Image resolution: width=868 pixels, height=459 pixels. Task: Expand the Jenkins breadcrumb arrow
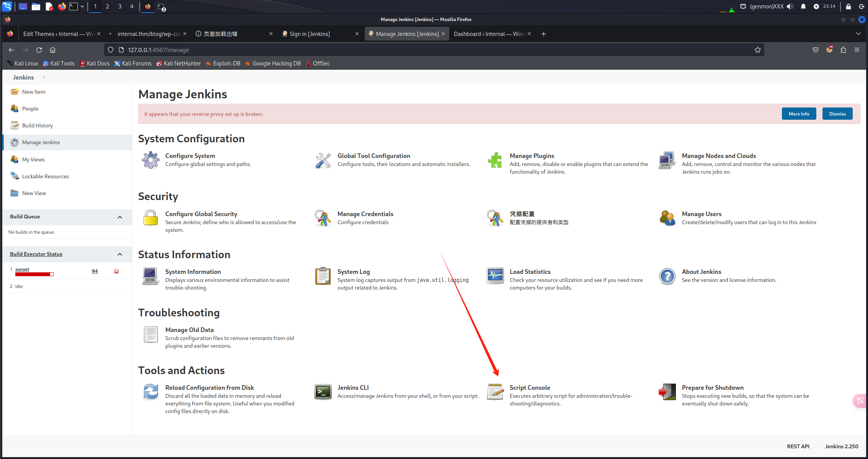[x=44, y=77]
